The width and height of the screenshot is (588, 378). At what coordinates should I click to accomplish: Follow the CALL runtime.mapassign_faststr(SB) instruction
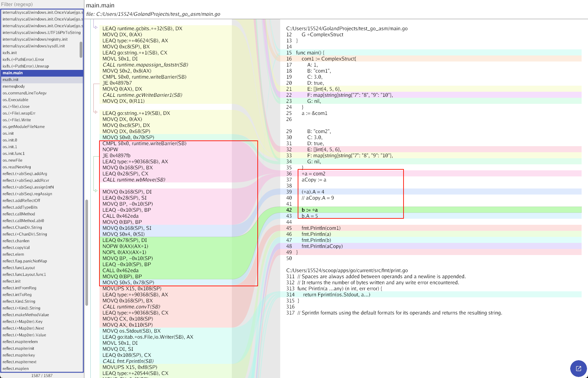(145, 65)
